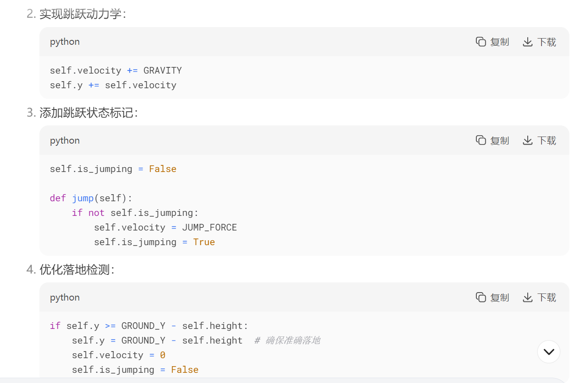Click the comment '# 确保准确落地'
Screen dimensions: 588x383
point(287,340)
